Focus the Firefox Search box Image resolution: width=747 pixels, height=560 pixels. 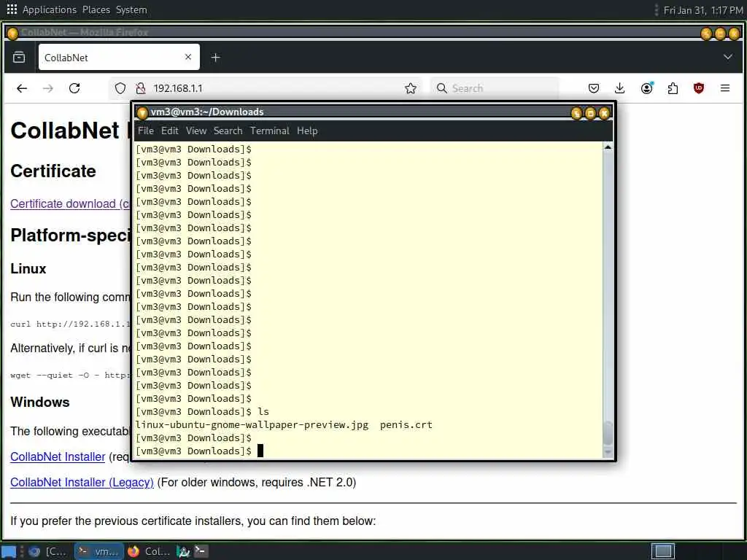pyautogui.click(x=495, y=88)
